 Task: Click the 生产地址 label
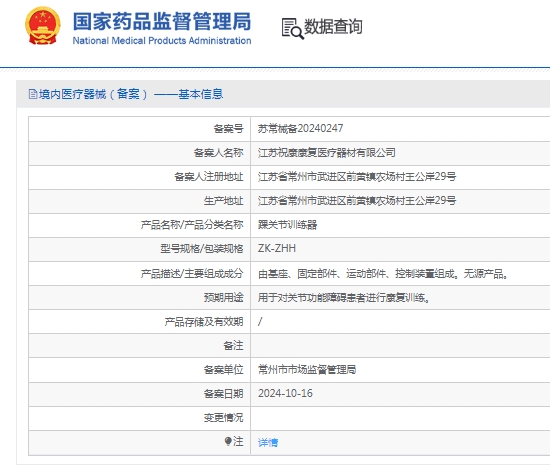click(x=223, y=201)
